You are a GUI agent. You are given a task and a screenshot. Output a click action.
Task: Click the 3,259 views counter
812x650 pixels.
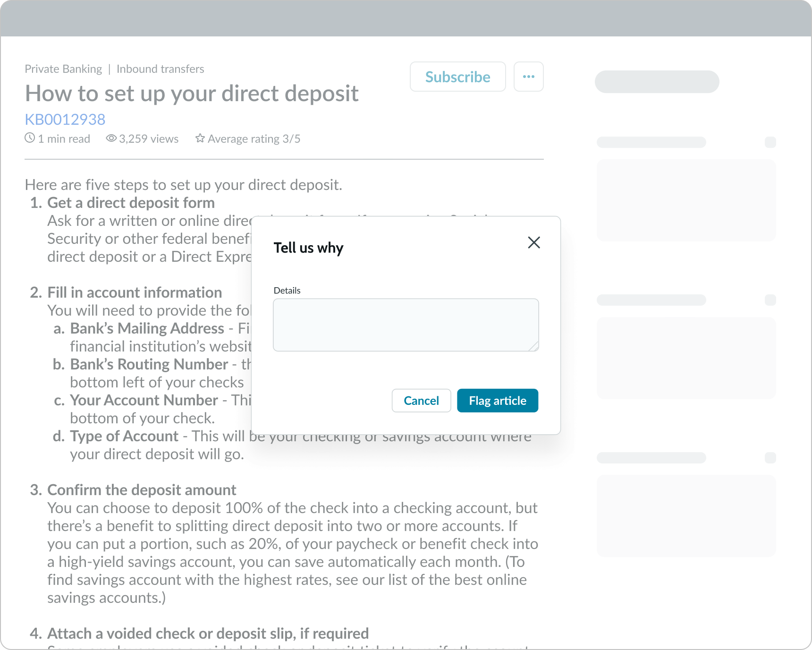[x=148, y=138]
